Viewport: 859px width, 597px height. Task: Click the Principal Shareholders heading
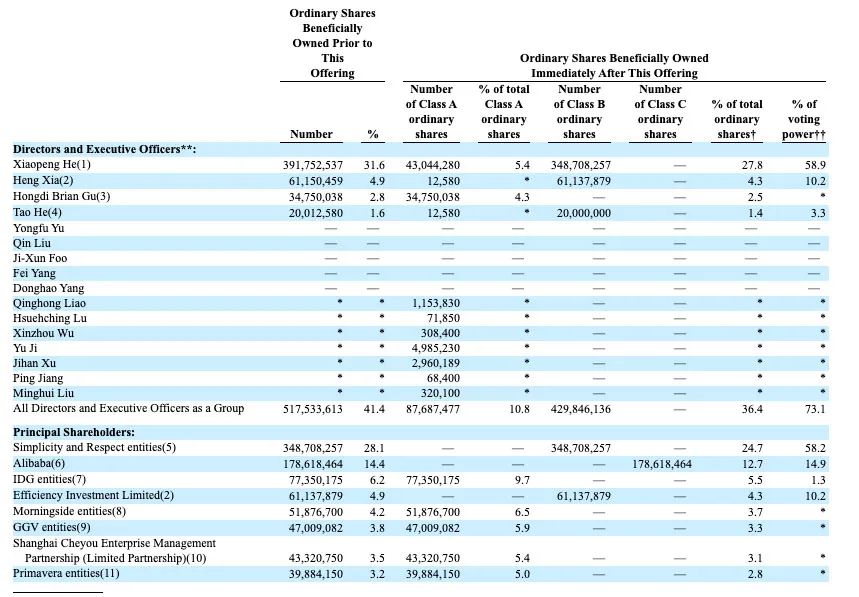point(74,432)
